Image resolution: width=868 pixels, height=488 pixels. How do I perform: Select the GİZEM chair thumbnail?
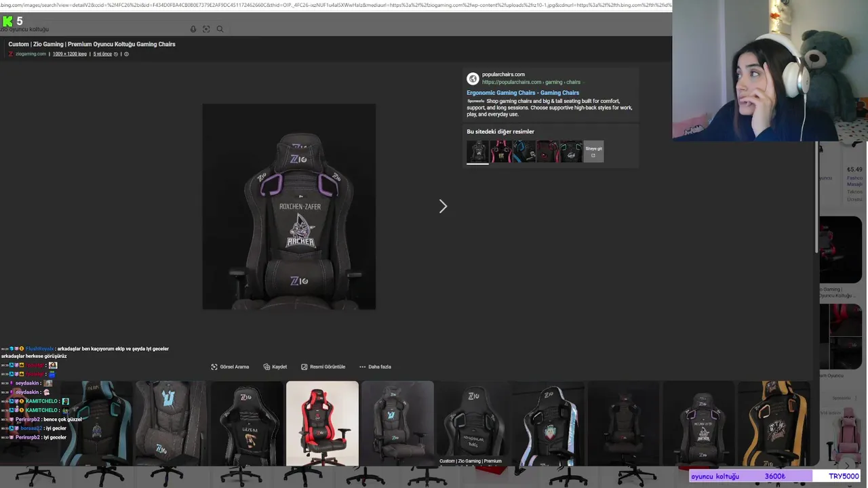coord(247,424)
